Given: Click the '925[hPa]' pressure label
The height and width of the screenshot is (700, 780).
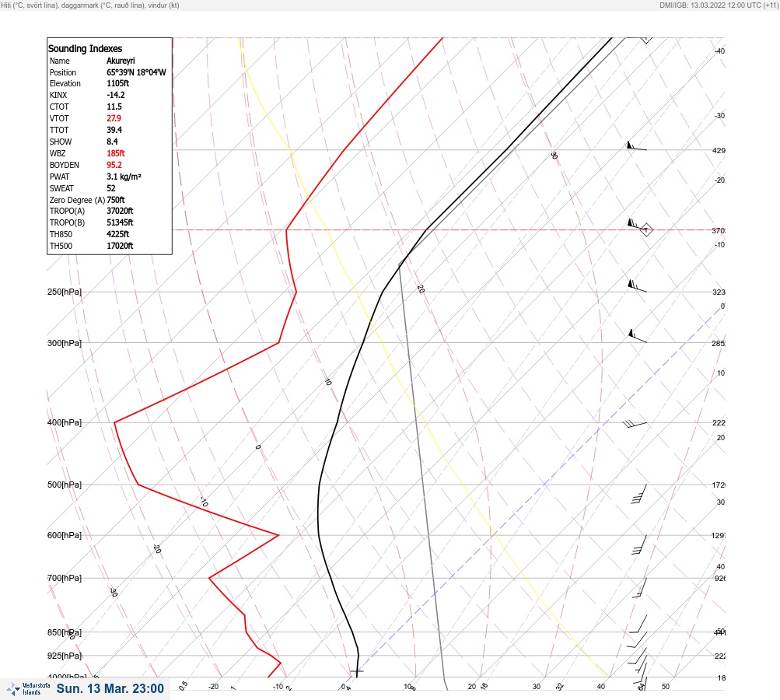Looking at the screenshot, I should (65, 656).
